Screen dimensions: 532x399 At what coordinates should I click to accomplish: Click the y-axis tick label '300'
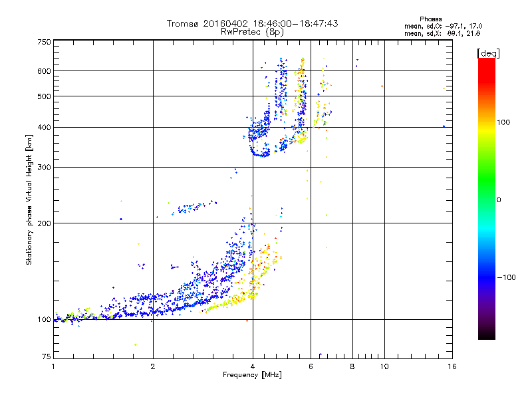pos(44,167)
